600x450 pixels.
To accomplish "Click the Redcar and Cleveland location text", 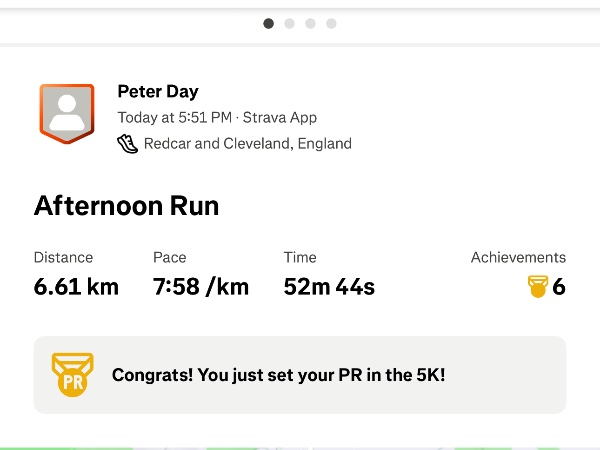I will (247, 143).
